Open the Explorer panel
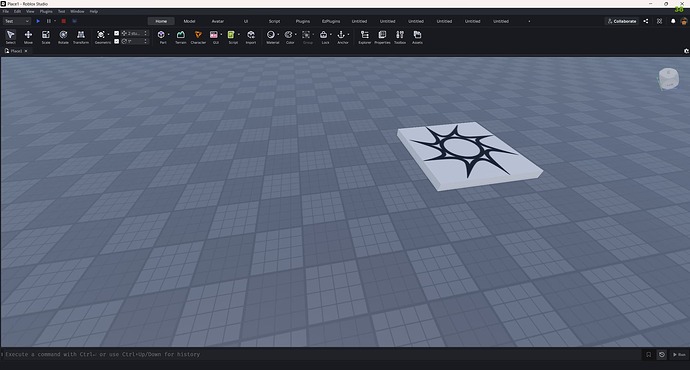This screenshot has height=370, width=690. (365, 37)
